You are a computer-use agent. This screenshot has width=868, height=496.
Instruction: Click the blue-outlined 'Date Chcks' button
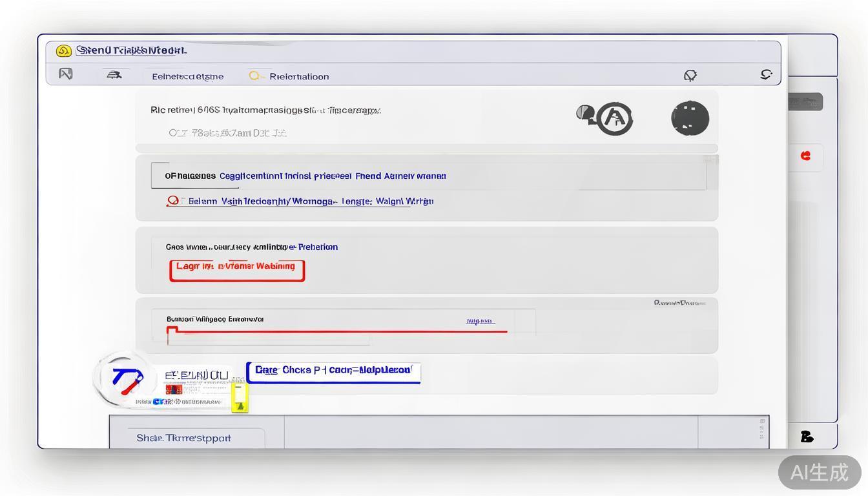(x=333, y=372)
